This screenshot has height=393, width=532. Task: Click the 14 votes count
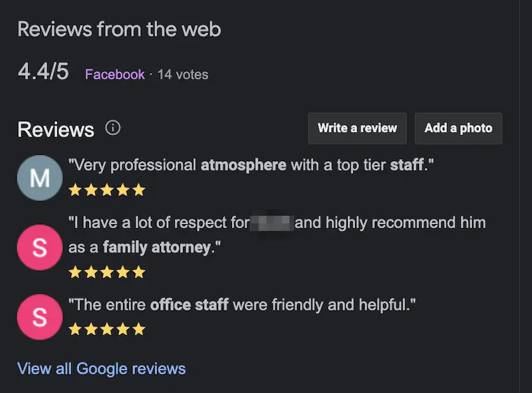[x=183, y=74]
